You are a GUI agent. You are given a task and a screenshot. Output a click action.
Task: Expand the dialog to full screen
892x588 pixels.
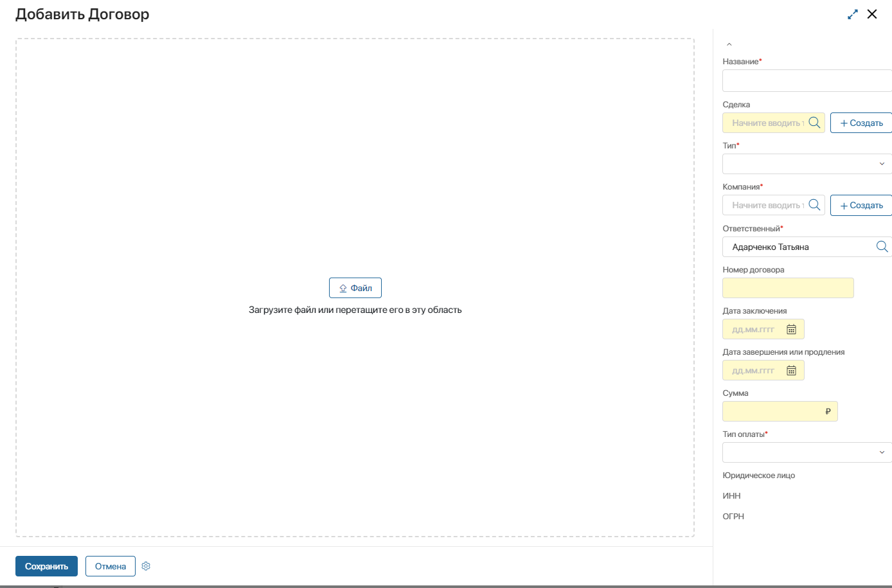point(853,14)
